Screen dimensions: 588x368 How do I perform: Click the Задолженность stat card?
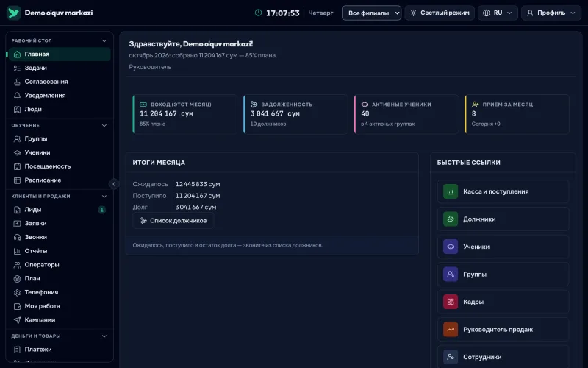click(295, 114)
